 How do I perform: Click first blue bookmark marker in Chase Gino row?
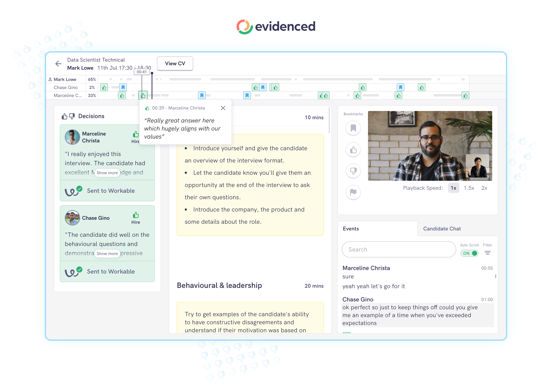point(123,87)
